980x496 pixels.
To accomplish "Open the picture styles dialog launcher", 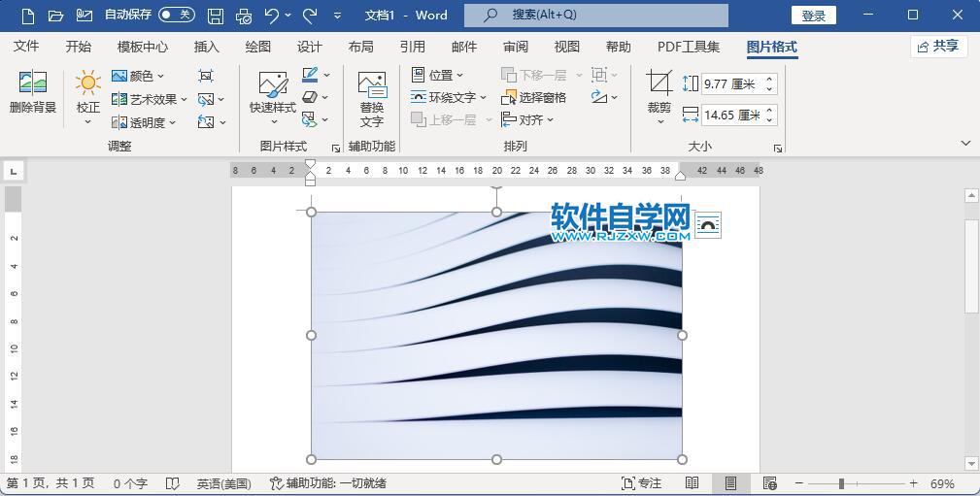I will click(x=336, y=149).
